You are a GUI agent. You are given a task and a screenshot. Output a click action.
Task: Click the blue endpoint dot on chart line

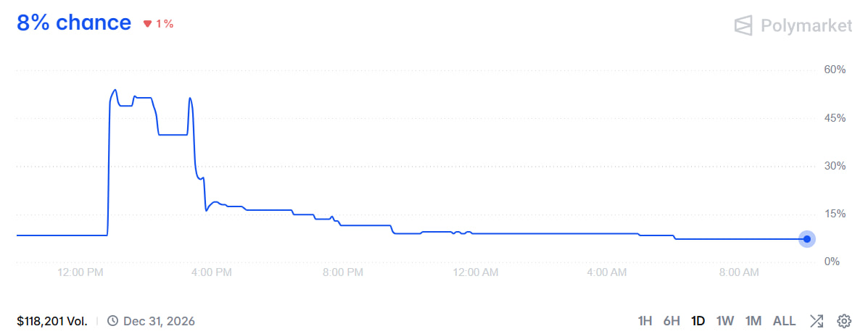(807, 239)
